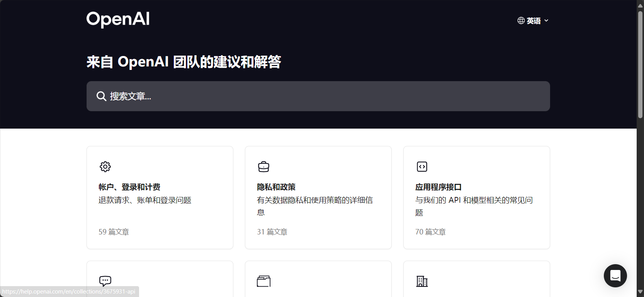Open the Intercom chat messenger button
The height and width of the screenshot is (297, 644).
coord(615,276)
